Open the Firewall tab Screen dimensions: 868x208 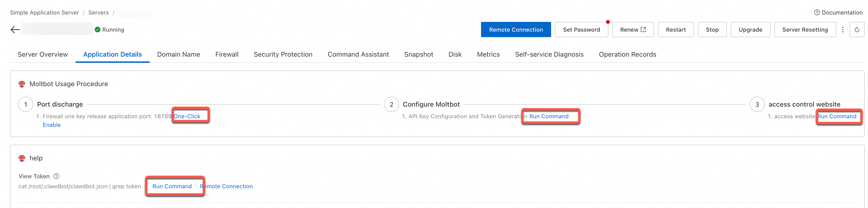point(227,54)
